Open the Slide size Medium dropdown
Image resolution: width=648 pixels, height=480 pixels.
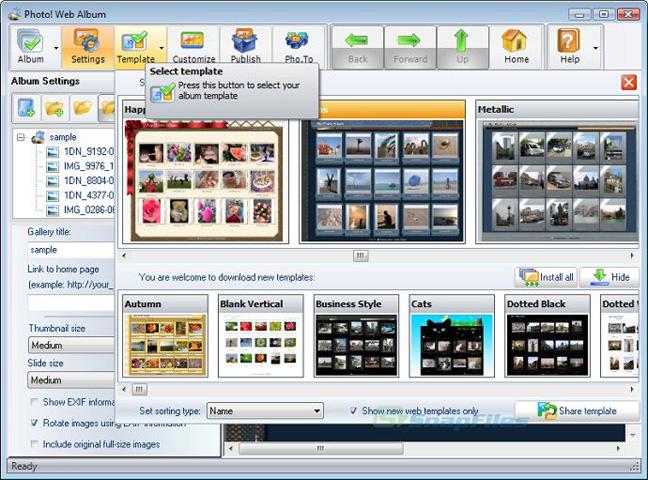[x=71, y=380]
